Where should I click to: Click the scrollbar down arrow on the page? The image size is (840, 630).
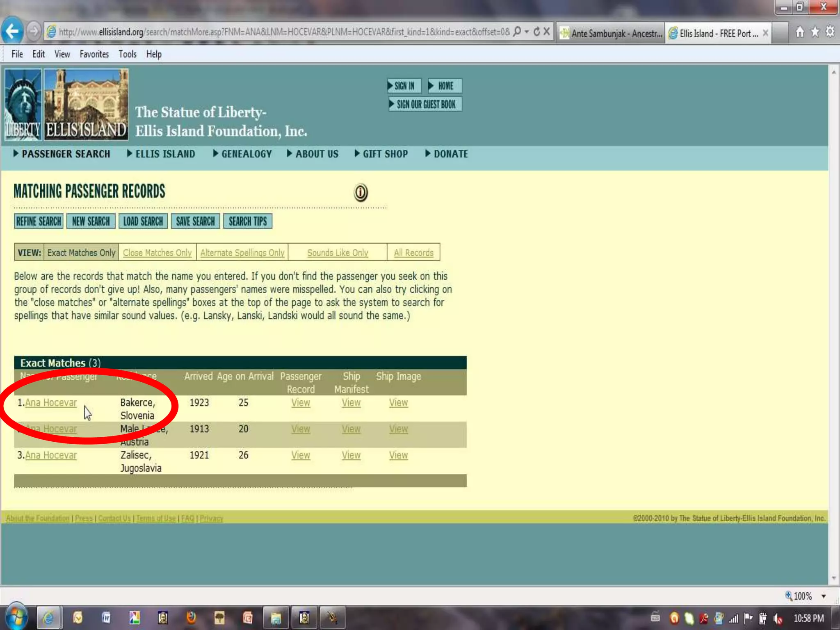pyautogui.click(x=834, y=578)
